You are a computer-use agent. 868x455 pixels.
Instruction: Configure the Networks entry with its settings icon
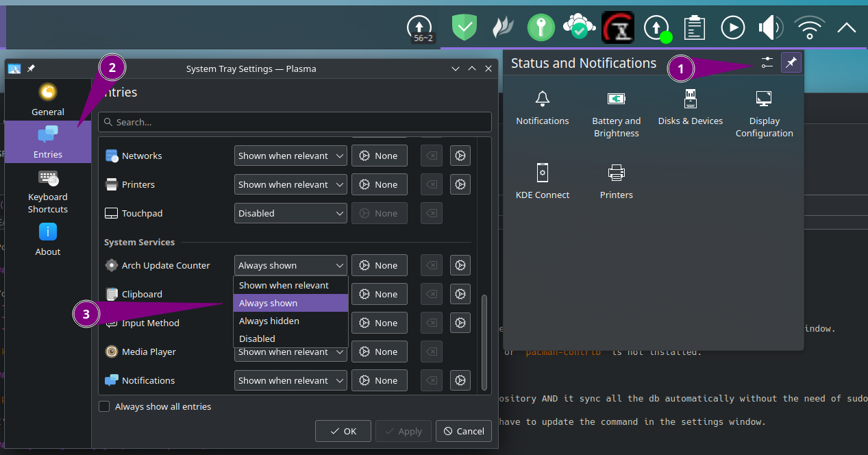(460, 156)
